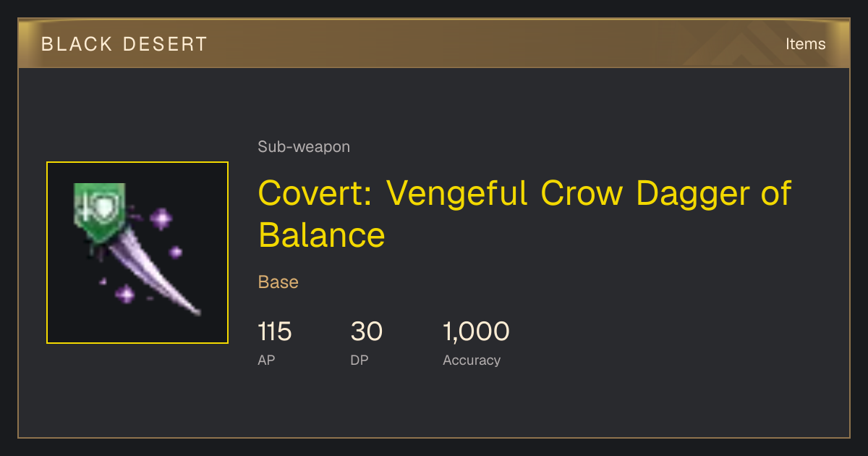The width and height of the screenshot is (868, 456).
Task: Open the Vengeful Crow Dagger item thumbnail
Action: 137,253
